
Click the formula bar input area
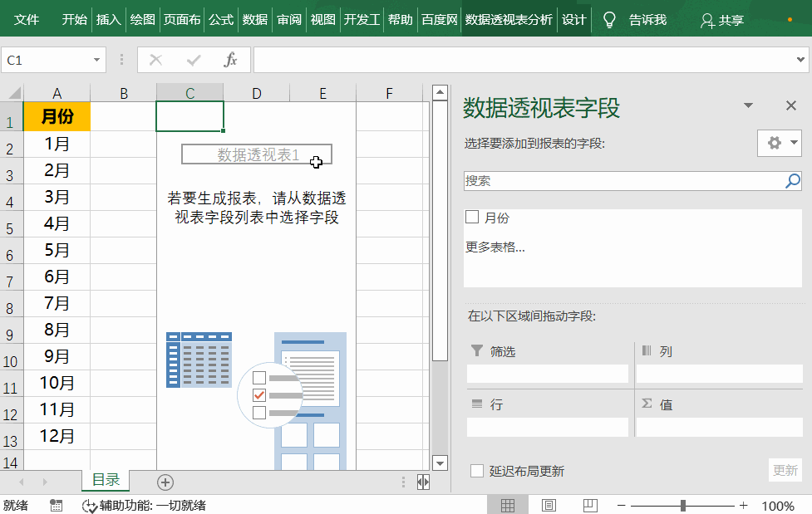tap(523, 60)
